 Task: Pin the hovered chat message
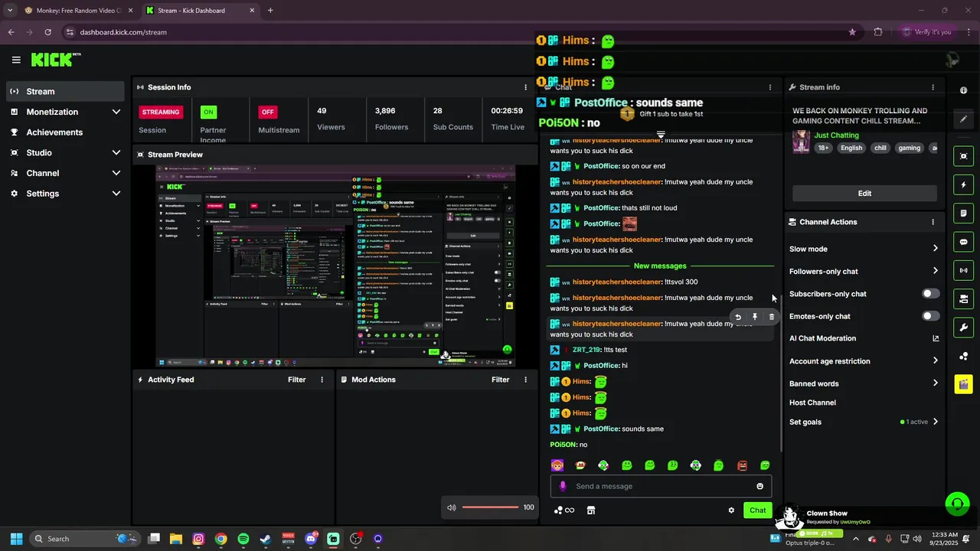(754, 317)
